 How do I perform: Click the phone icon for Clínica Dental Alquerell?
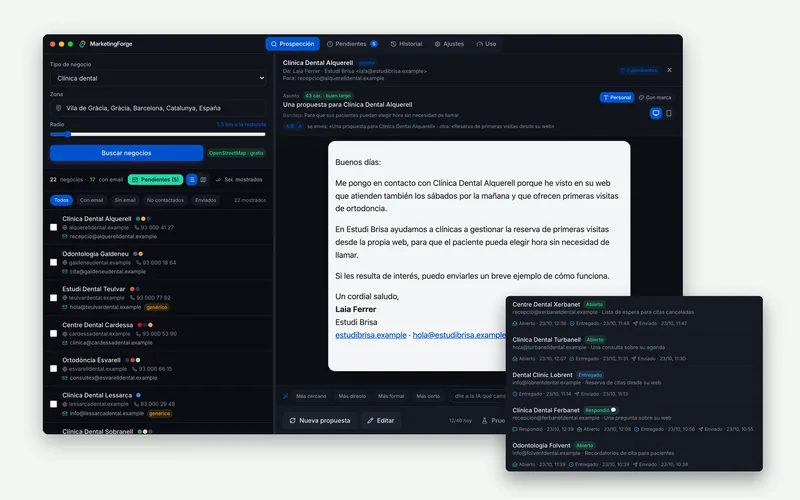tap(137, 228)
